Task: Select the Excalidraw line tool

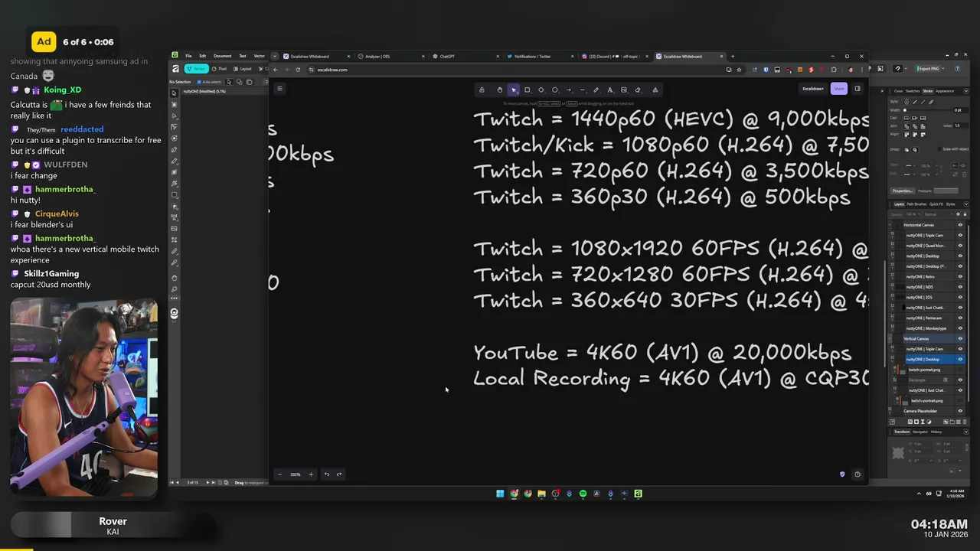Action: [x=583, y=90]
